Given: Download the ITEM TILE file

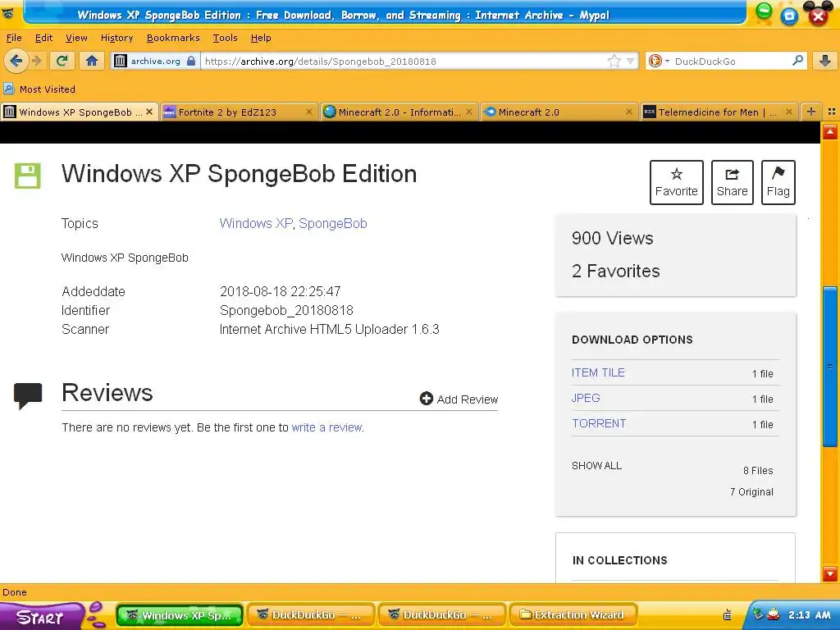Looking at the screenshot, I should 598,372.
